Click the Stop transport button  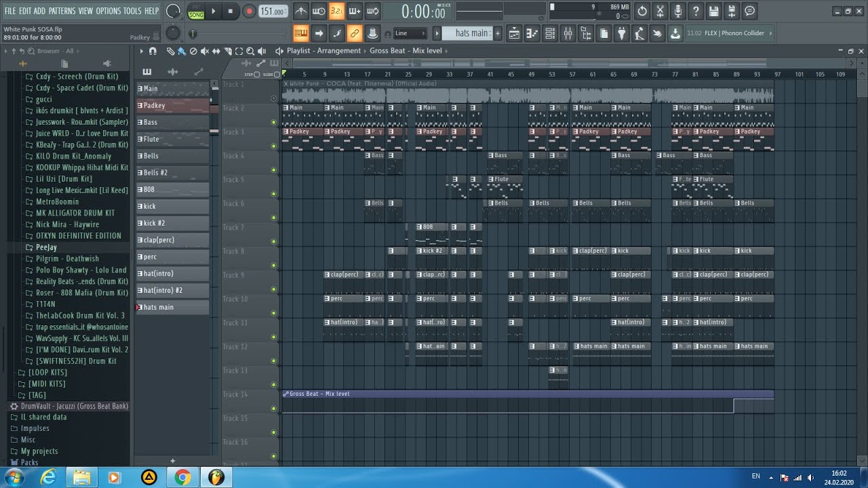(x=231, y=11)
